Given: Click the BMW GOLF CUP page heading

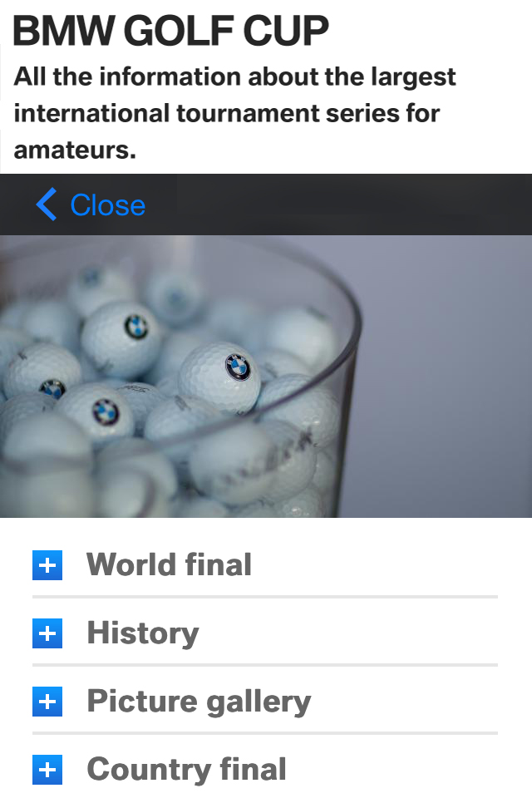Looking at the screenshot, I should 170,31.
